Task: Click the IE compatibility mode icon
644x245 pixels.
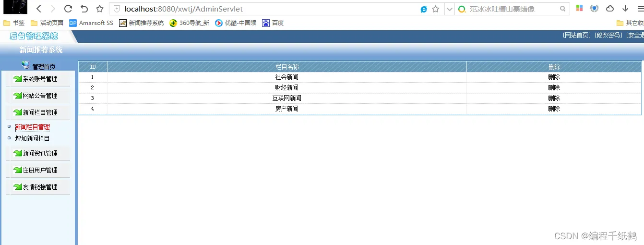Action: pos(424,9)
